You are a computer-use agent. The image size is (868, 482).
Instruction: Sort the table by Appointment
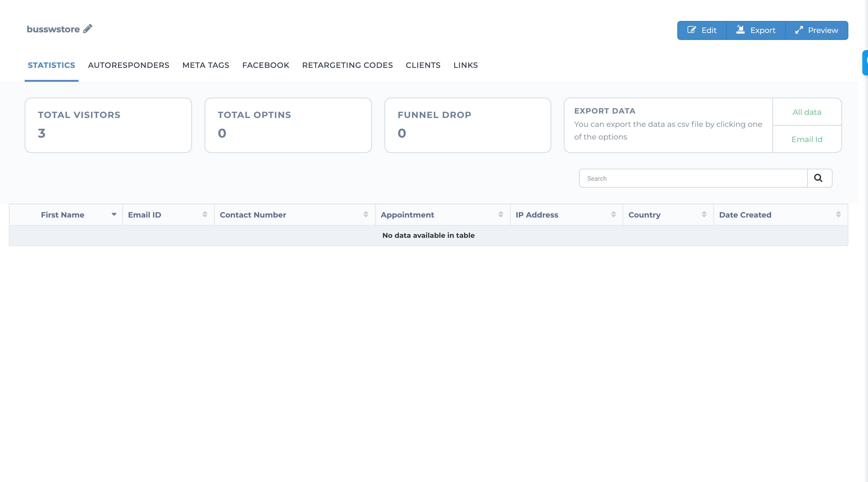tap(443, 215)
